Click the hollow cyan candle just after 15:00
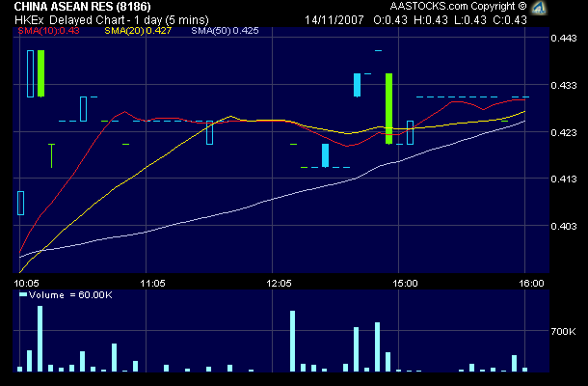588x386 pixels. pos(411,132)
